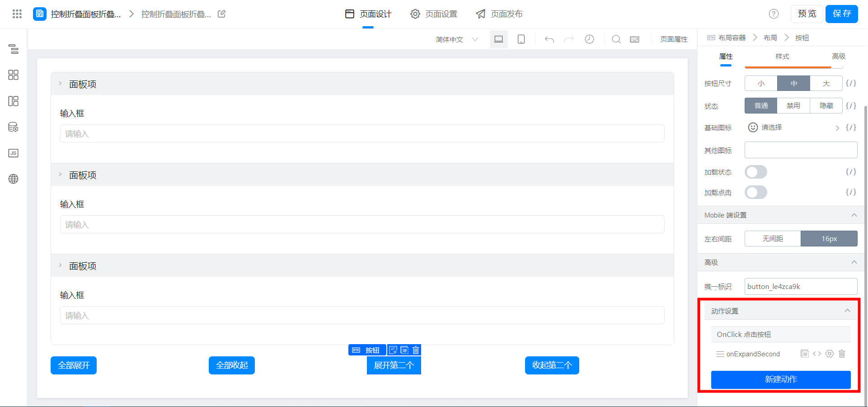Screen dimensions: 868x407
Task: Open the 高级 tab in properties panel
Action: (839, 57)
